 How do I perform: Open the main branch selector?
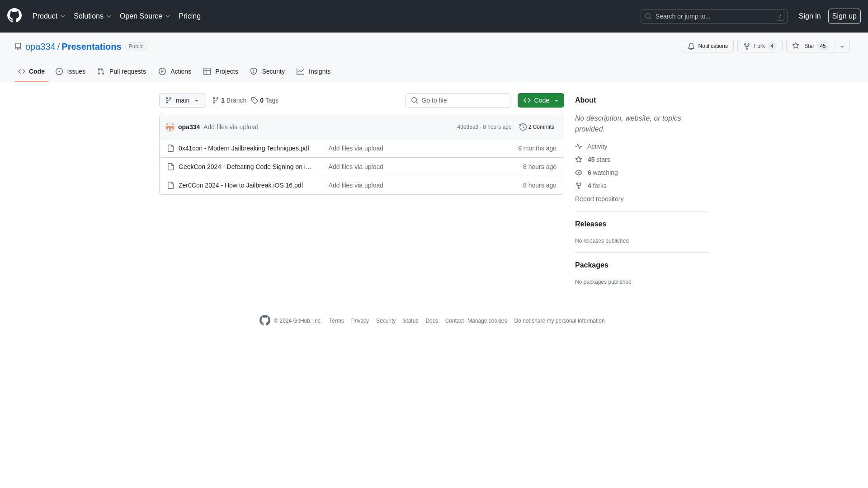pos(183,100)
